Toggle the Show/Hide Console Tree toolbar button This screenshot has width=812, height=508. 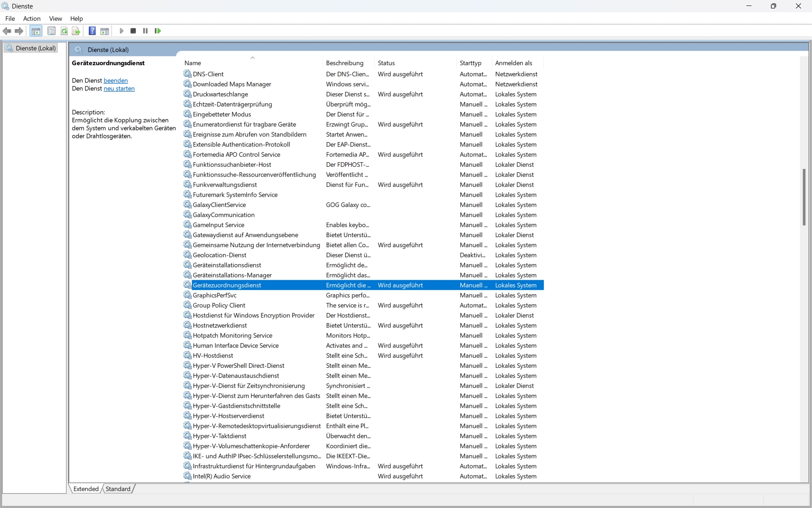tap(36, 31)
